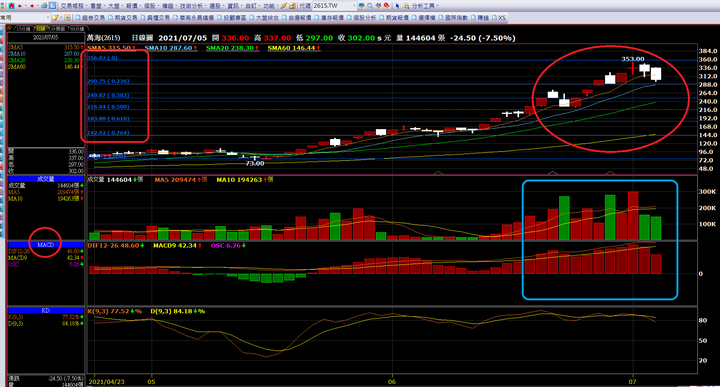720x387 pixels.
Task: Click the red back arrow icon
Action: [x=20, y=6]
